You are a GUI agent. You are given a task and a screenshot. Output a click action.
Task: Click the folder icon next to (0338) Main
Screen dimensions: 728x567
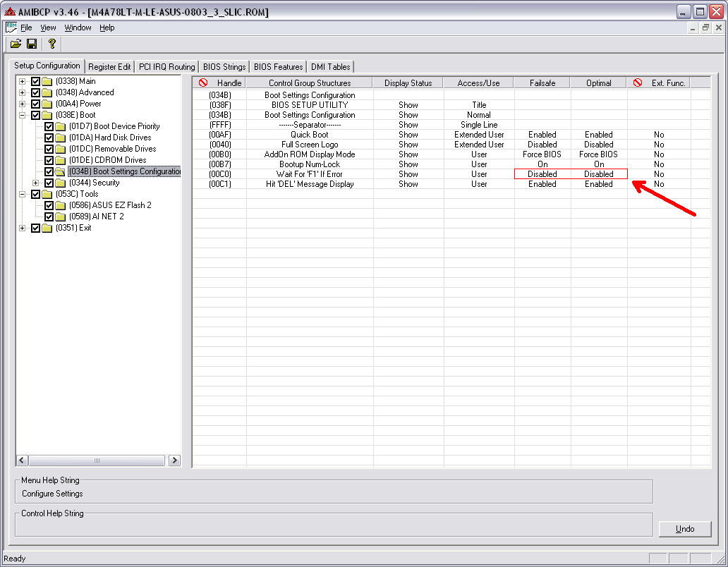tap(47, 81)
